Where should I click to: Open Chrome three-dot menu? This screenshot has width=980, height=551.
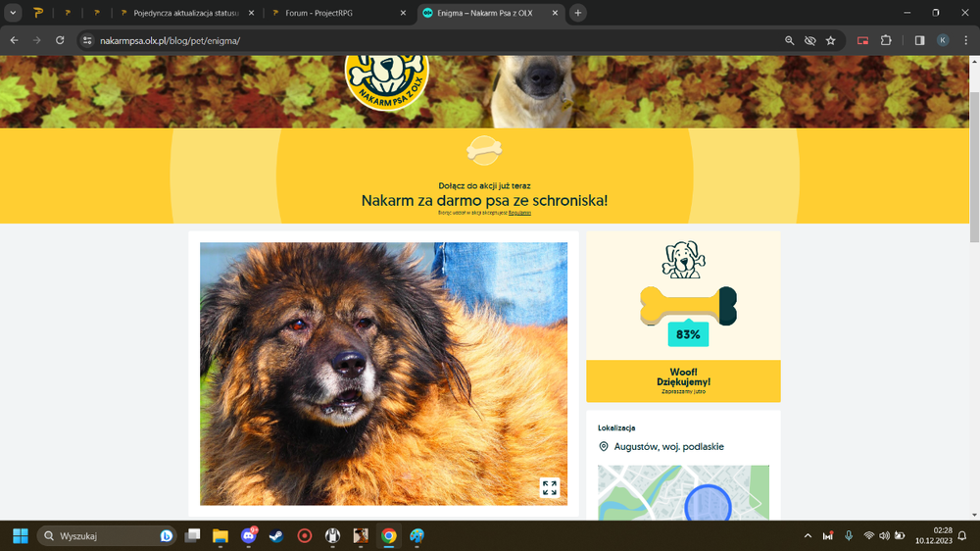click(x=965, y=40)
